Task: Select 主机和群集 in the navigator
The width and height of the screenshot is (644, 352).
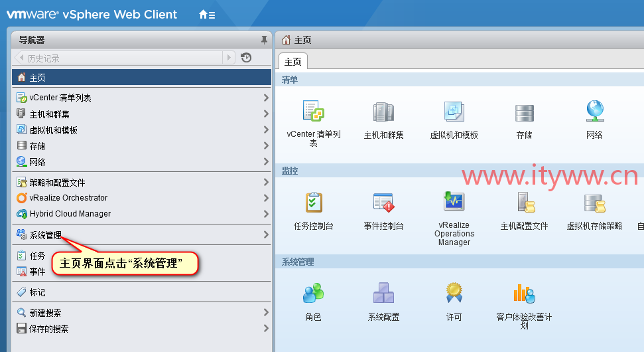Action: tap(142, 114)
